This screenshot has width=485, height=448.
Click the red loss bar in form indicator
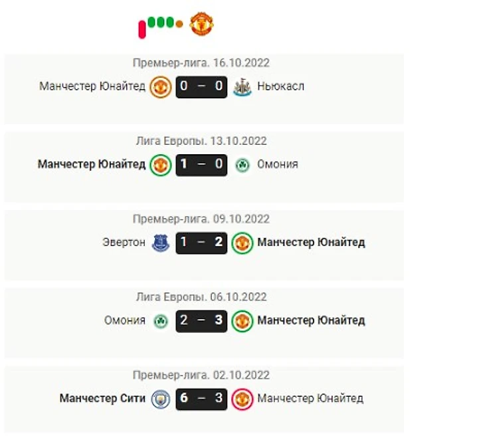click(x=142, y=29)
